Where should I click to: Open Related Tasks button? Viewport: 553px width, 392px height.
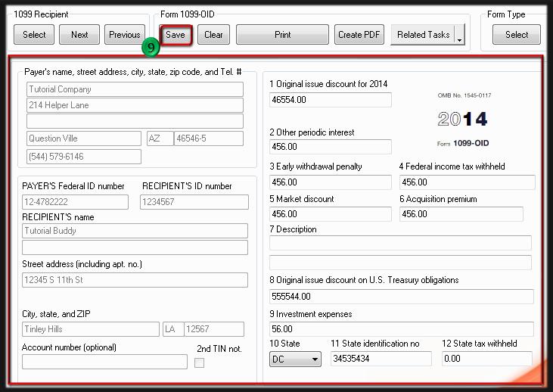(423, 35)
